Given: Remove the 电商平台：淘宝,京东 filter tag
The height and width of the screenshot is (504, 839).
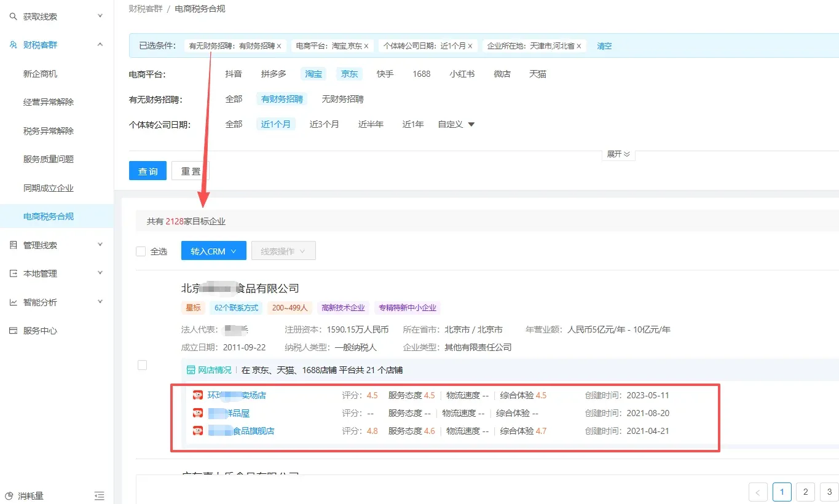Looking at the screenshot, I should pos(366,46).
